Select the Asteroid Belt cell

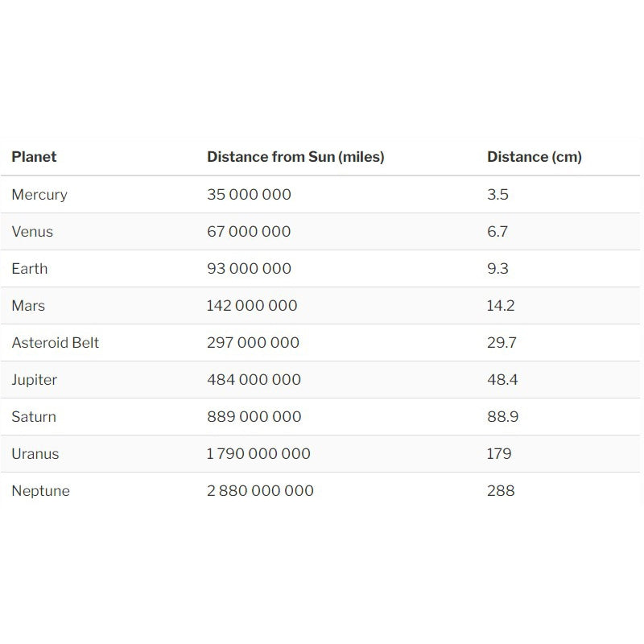56,343
